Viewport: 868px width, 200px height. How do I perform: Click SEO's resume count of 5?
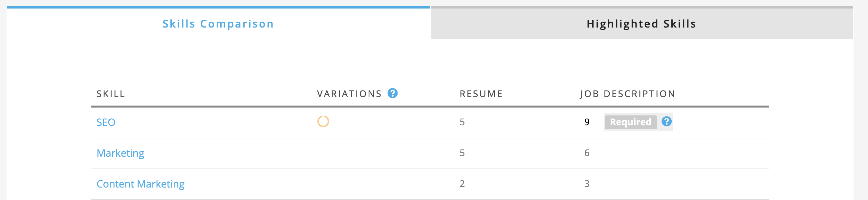point(462,122)
